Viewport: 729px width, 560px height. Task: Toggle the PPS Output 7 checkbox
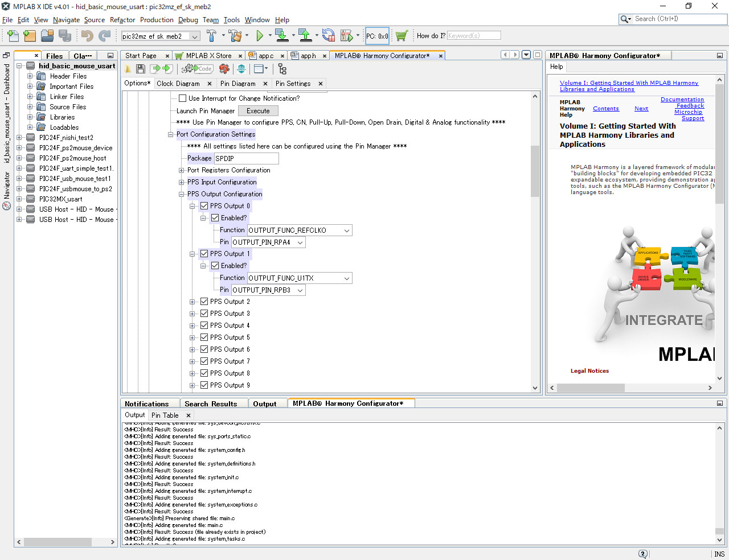tap(204, 361)
